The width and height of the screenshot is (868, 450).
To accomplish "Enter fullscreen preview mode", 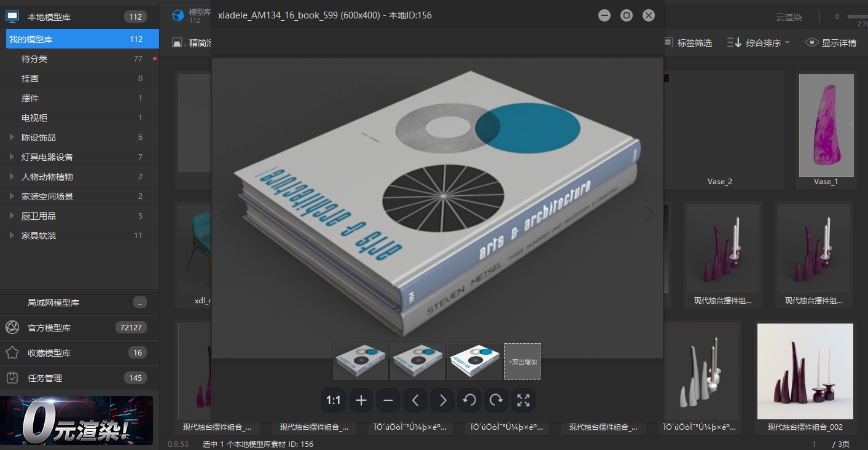I will point(523,401).
